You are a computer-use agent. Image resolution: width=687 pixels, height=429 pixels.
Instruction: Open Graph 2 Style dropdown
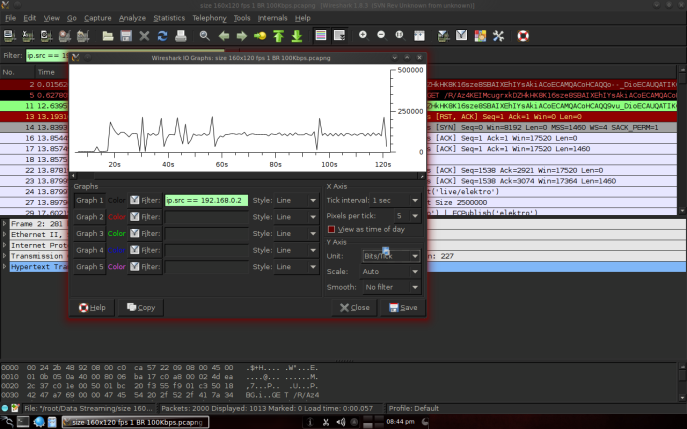pos(296,217)
